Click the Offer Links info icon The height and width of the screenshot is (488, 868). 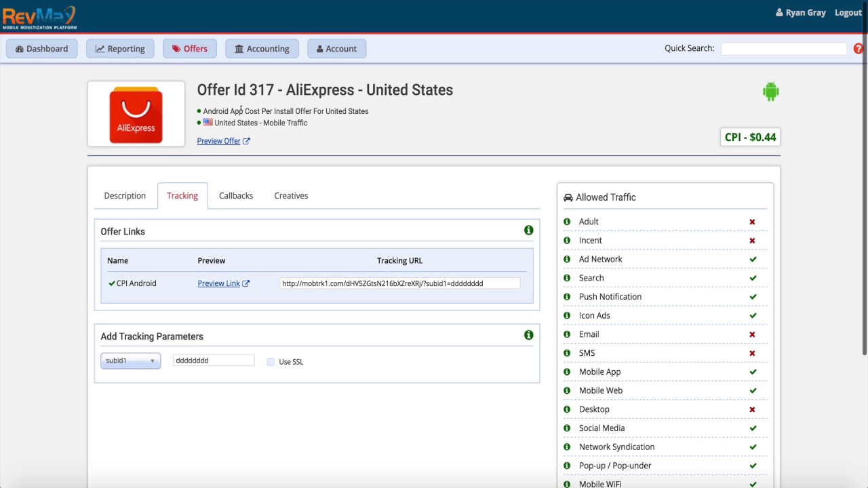(528, 230)
